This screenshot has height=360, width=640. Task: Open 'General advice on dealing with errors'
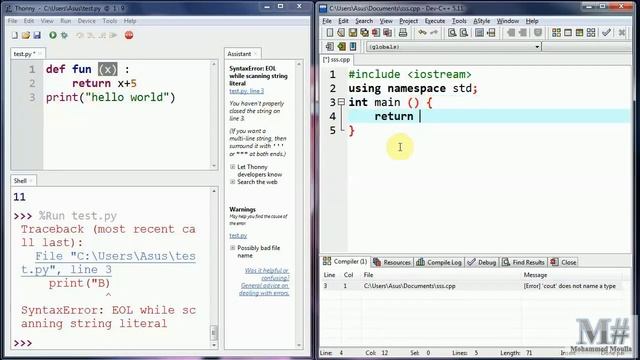264,289
